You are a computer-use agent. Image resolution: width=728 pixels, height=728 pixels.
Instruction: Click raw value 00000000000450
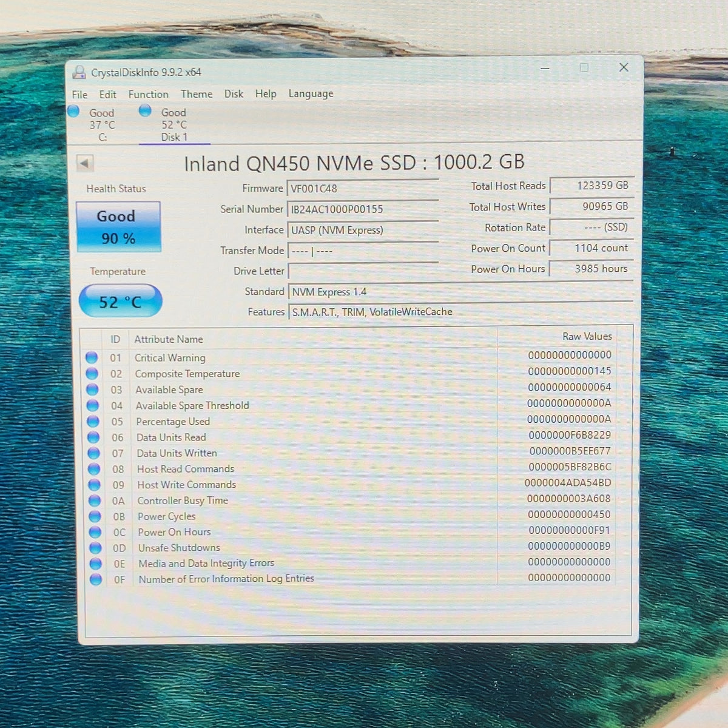pos(569,514)
